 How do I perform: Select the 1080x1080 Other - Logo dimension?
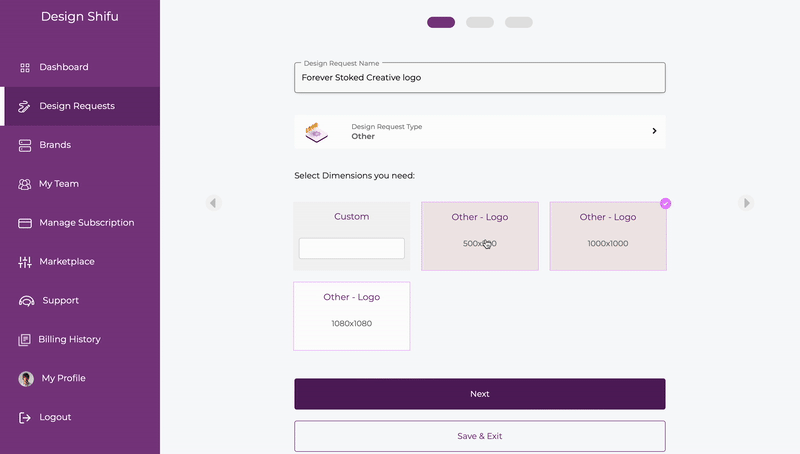coord(351,316)
